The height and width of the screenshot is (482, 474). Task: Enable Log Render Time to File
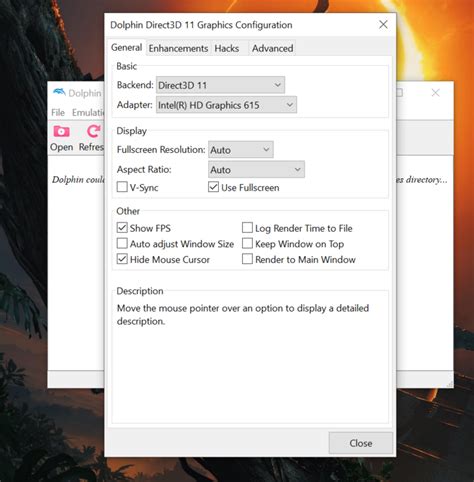pos(247,228)
